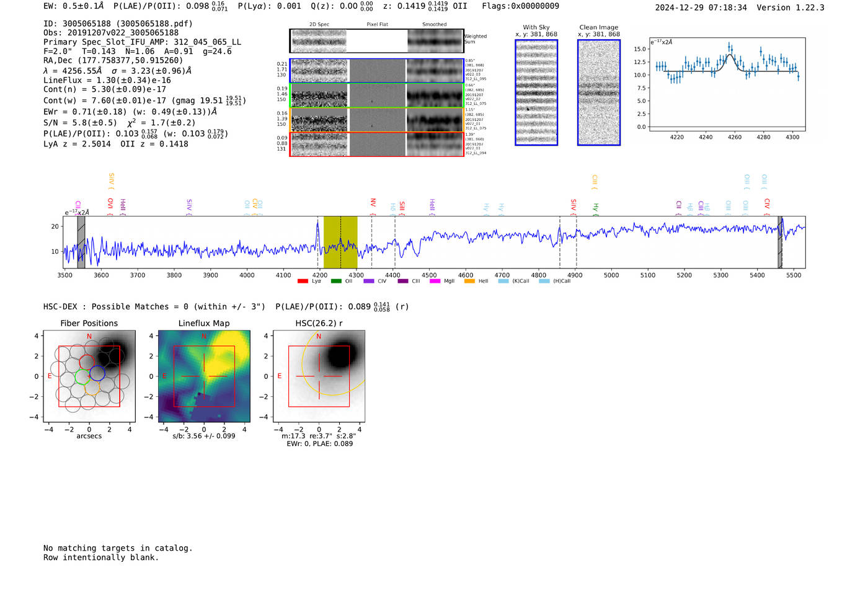Click the blue fiber circle in Fiber Positions

(97, 373)
